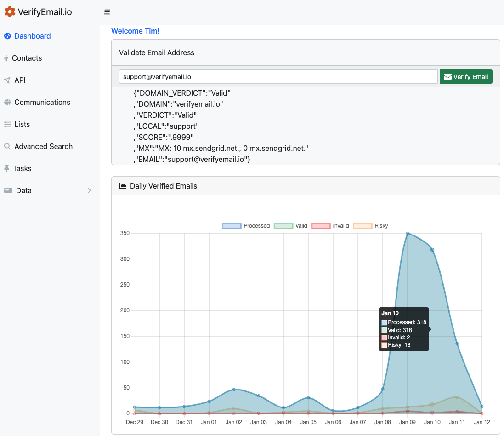Click the Lists bullet icon
The image size is (504, 436).
tap(7, 124)
